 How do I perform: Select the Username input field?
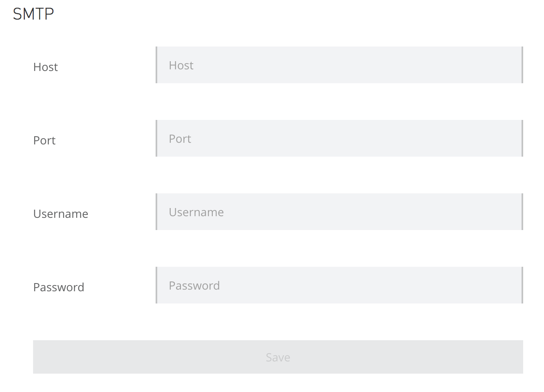click(339, 212)
